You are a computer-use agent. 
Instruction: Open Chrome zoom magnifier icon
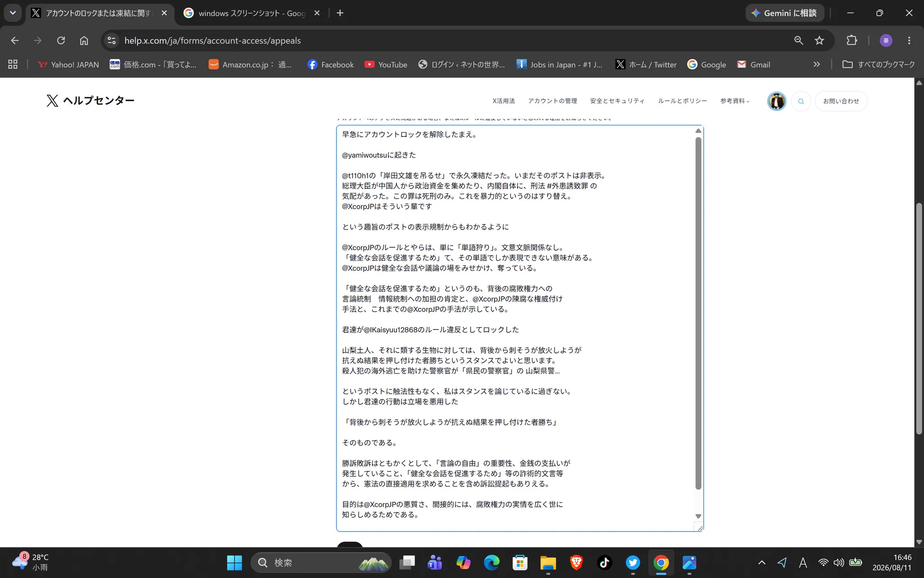(x=799, y=41)
